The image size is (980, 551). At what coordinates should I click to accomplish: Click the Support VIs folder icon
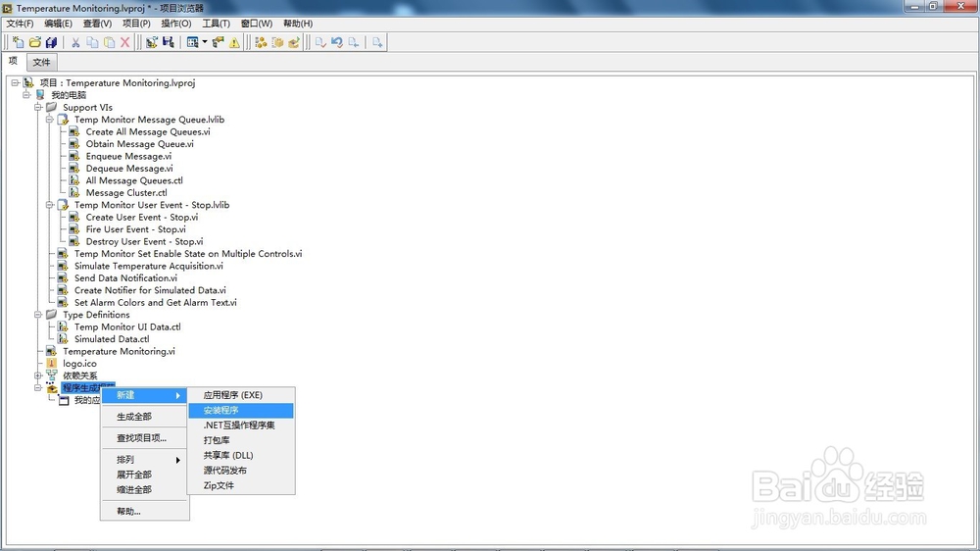(x=51, y=108)
